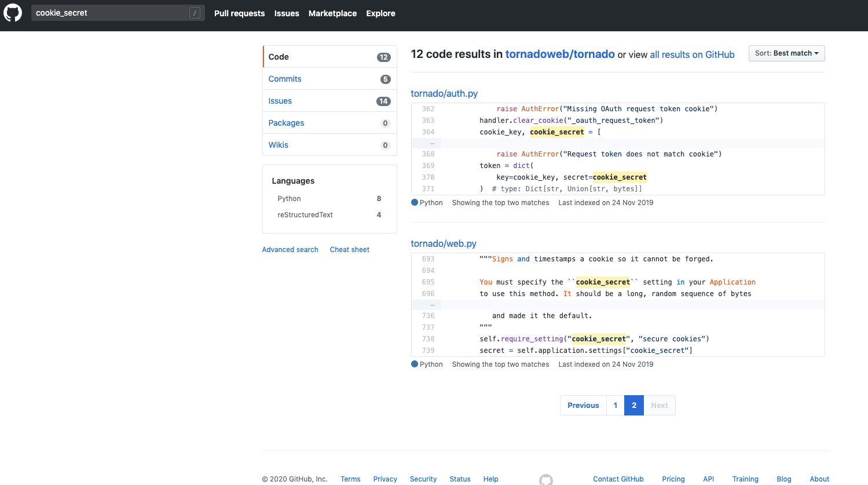The height and width of the screenshot is (485, 868).
Task: Click current page 2 in pagination
Action: pos(634,406)
